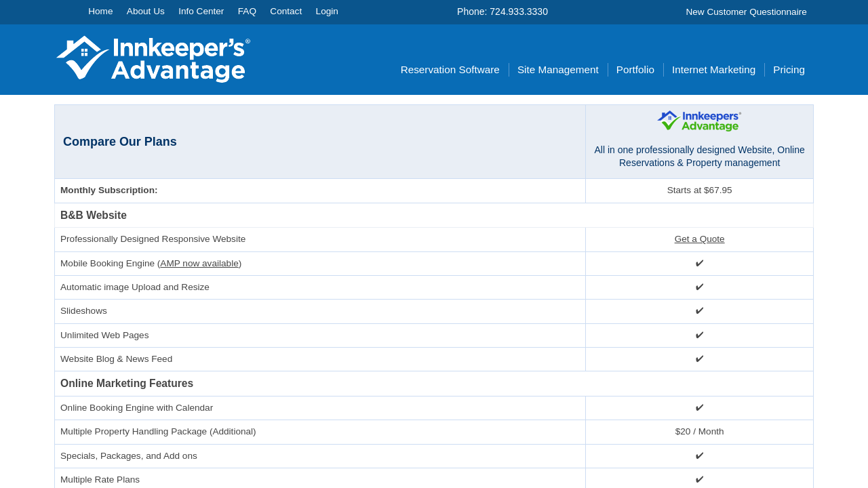Navigate to the FAQ page
This screenshot has width=868, height=488.
click(x=247, y=12)
